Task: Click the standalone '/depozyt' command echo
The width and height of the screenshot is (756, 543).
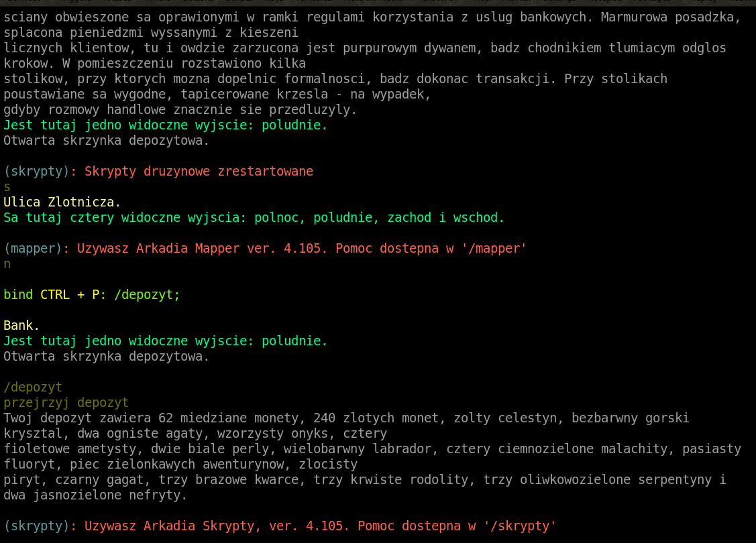Action: (x=32, y=387)
